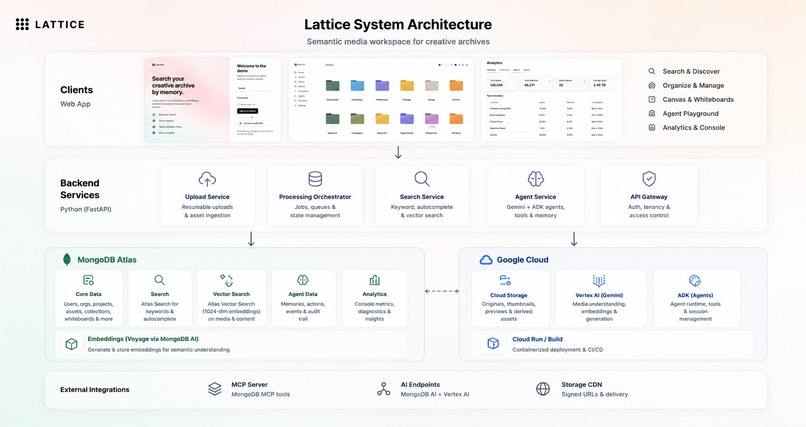Click the MongoDB Atlas leaf icon
Viewport: 806px width, 427px height.
(x=67, y=259)
